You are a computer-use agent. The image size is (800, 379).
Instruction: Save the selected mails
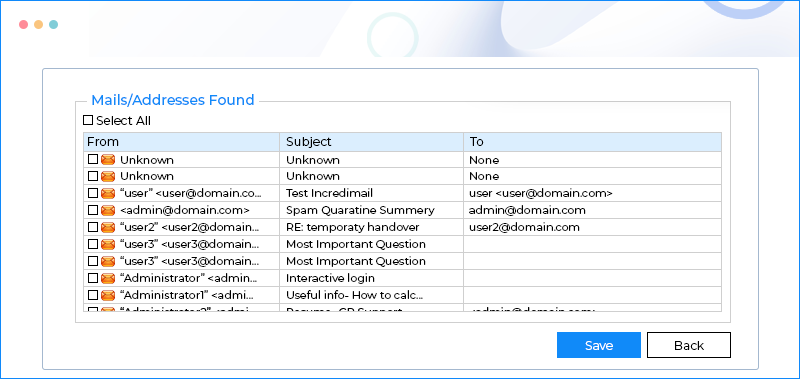(x=598, y=345)
